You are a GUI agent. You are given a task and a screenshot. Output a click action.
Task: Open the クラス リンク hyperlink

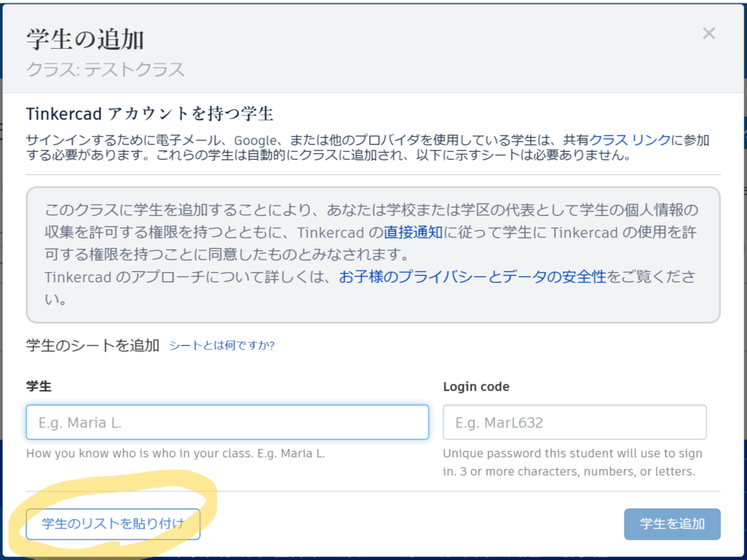[630, 140]
